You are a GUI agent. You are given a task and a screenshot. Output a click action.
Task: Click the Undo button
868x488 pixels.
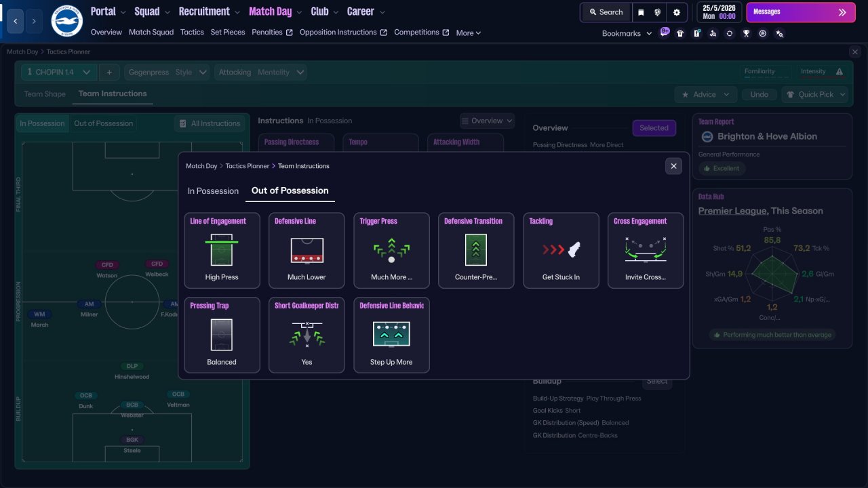pyautogui.click(x=759, y=94)
